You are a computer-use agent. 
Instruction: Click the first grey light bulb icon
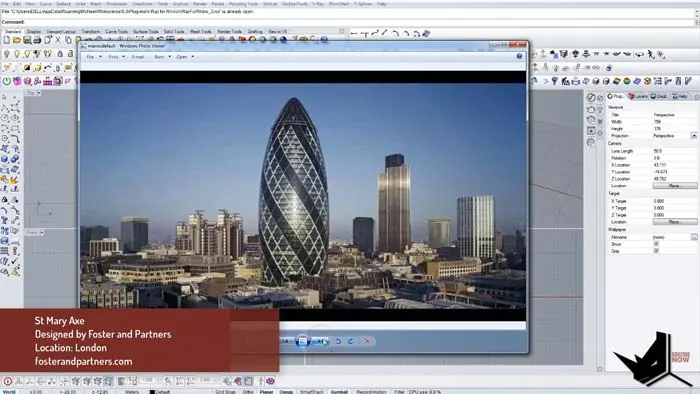coord(7,54)
